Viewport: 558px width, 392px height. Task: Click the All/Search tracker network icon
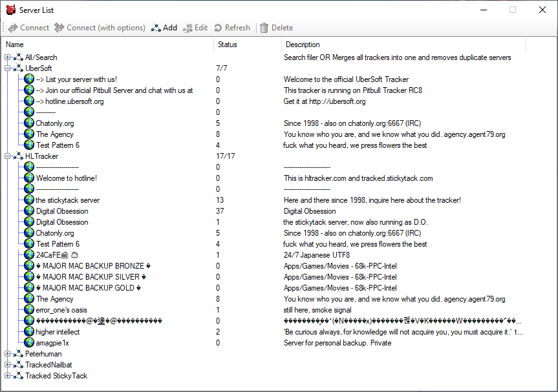pos(18,57)
